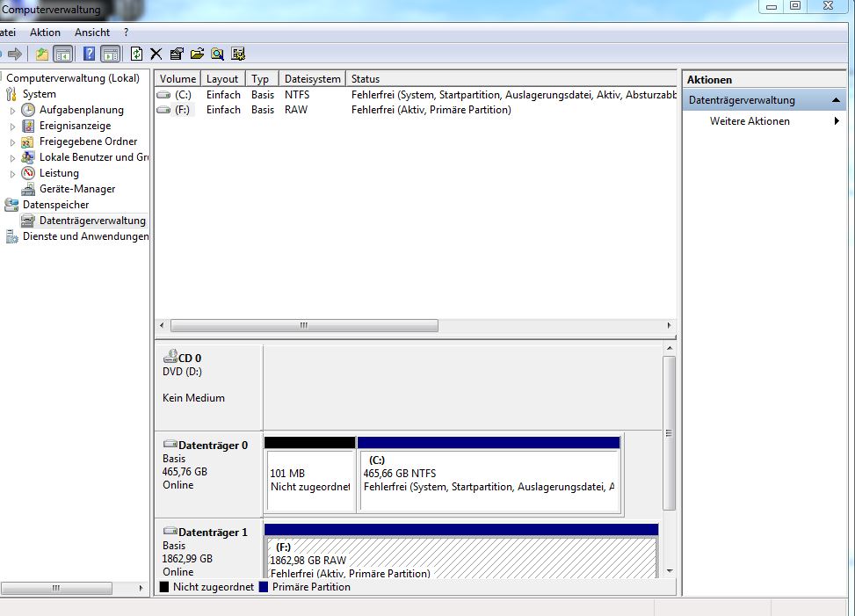This screenshot has width=855, height=616.
Task: Sort by the Status column header
Action: (511, 78)
